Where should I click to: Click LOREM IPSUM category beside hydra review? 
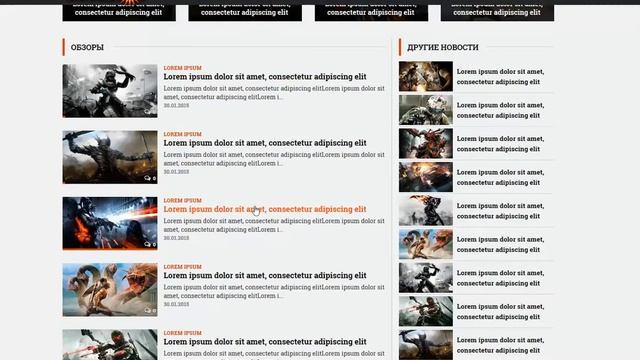click(182, 267)
